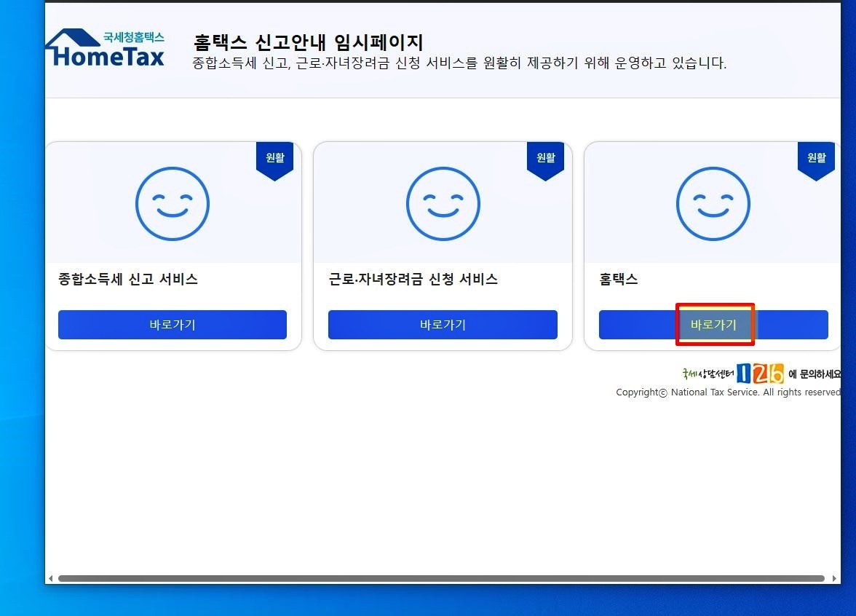Click the 근로·자녀장려금 신청 서비스 title
The image size is (856, 616).
point(413,279)
